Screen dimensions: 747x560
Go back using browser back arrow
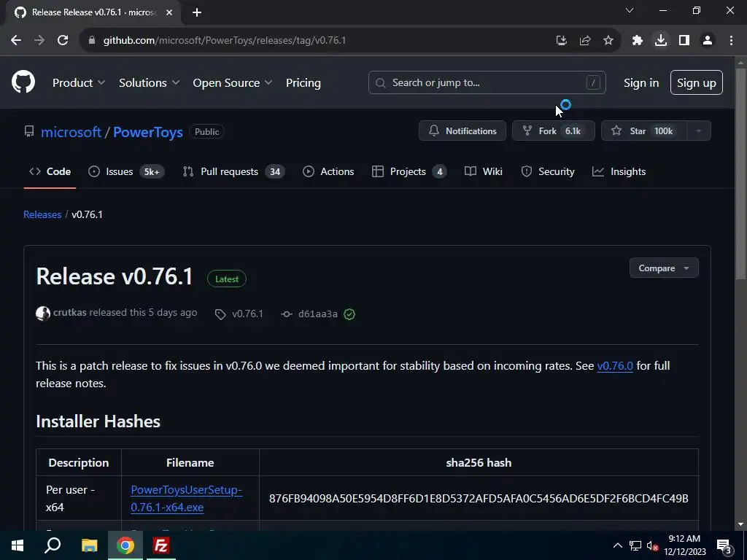(16, 41)
